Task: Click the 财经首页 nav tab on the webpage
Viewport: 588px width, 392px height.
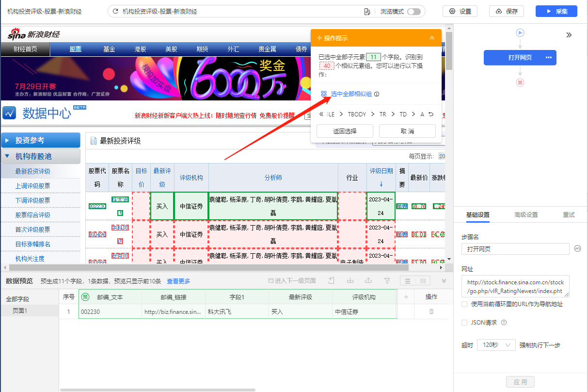Action: point(25,49)
